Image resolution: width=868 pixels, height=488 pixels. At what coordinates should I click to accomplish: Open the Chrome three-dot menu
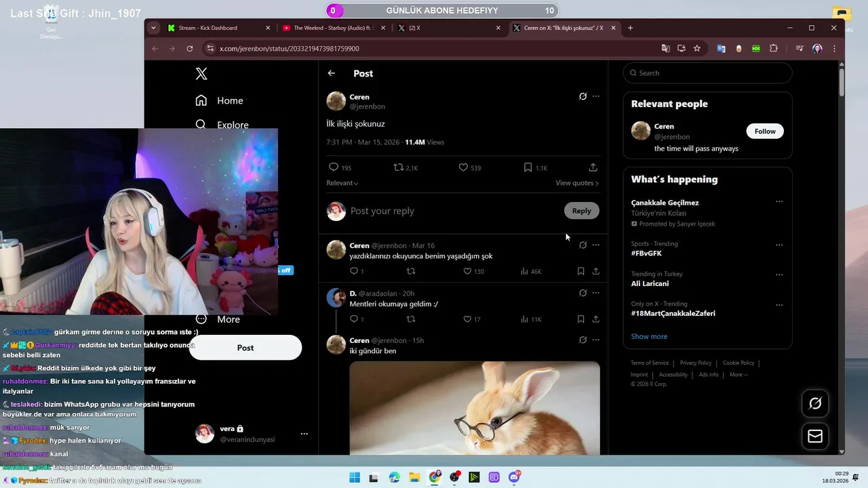pyautogui.click(x=834, y=49)
